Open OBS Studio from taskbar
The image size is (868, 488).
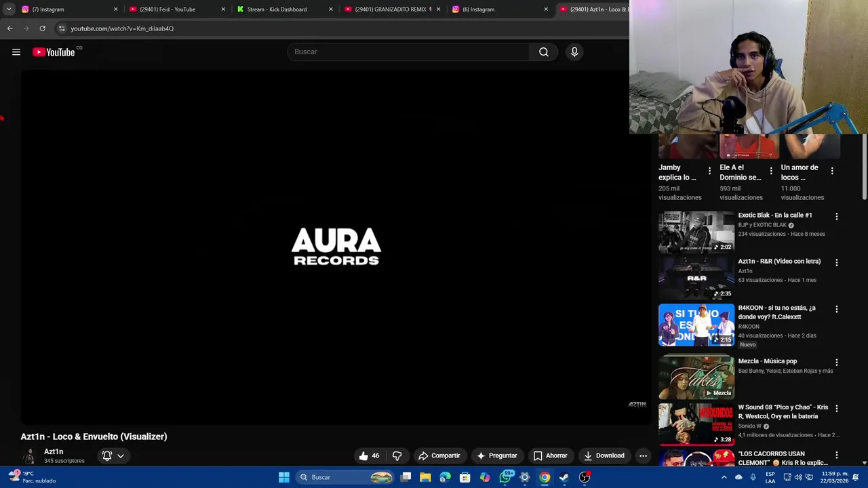585,477
